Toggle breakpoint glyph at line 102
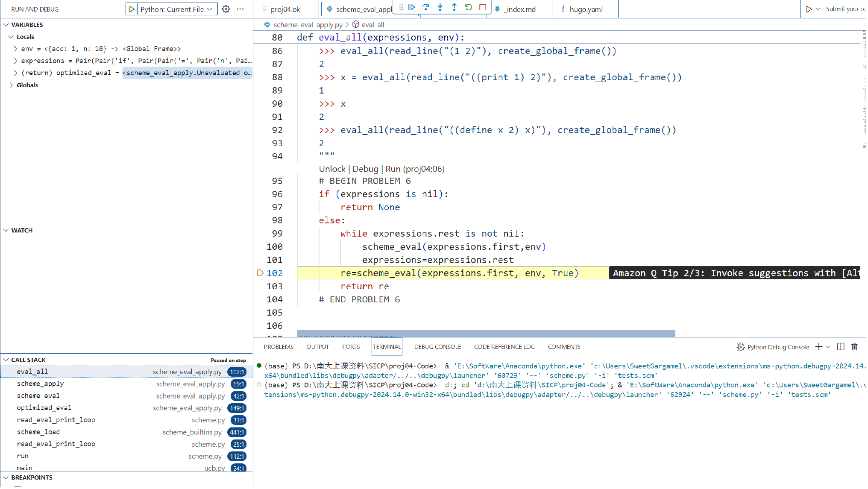 point(260,273)
